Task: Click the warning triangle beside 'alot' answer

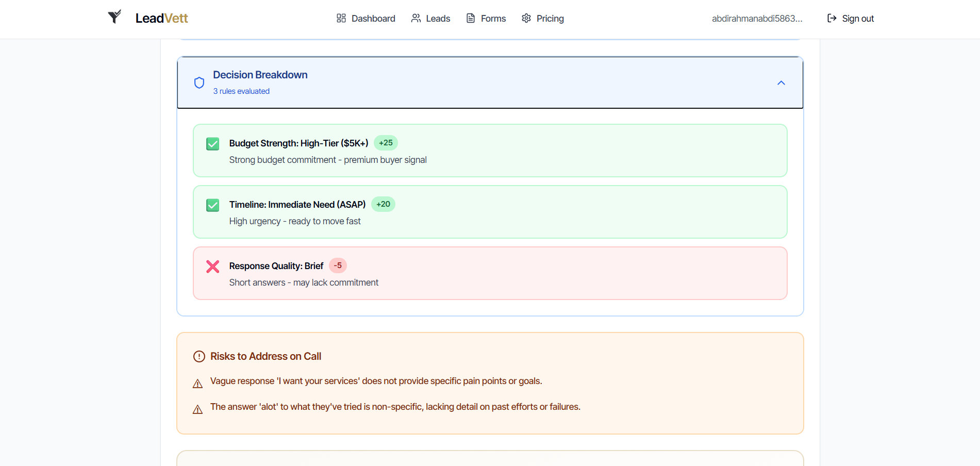Action: point(197,410)
